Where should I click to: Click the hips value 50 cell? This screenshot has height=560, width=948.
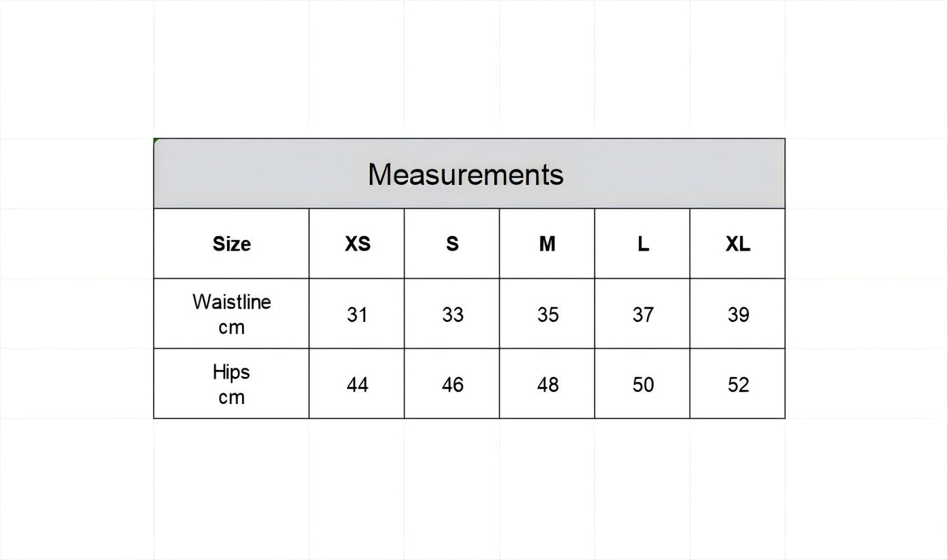(642, 384)
